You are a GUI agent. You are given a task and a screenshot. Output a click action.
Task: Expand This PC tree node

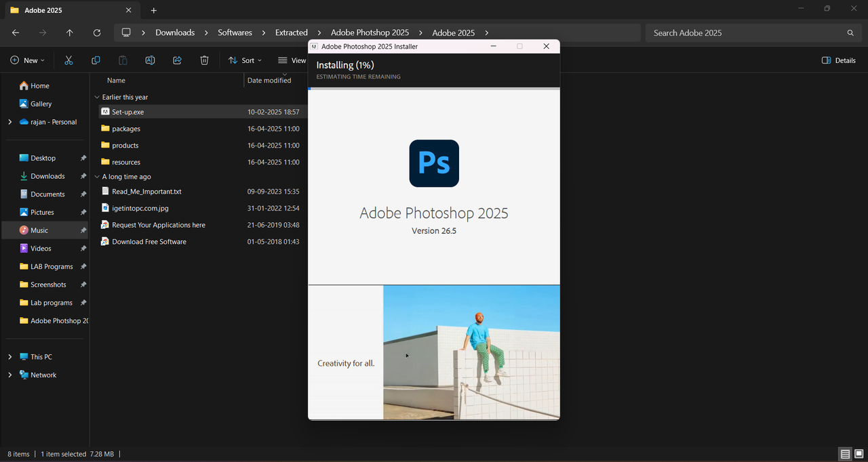pos(9,357)
